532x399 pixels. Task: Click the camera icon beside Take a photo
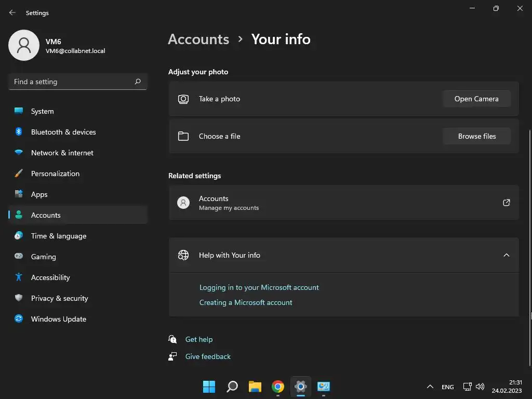pos(183,99)
